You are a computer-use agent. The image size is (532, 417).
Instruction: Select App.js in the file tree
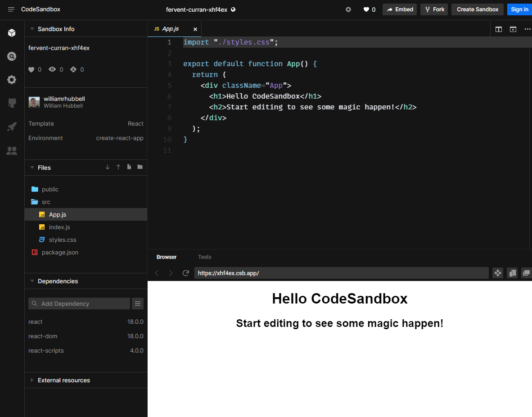[x=86, y=215]
